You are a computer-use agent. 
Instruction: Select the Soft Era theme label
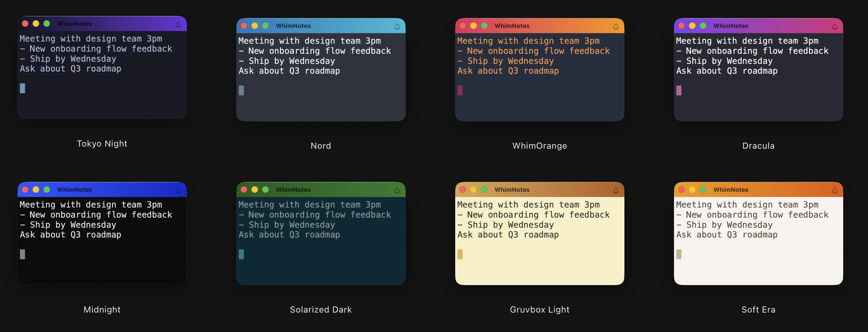[x=759, y=310]
